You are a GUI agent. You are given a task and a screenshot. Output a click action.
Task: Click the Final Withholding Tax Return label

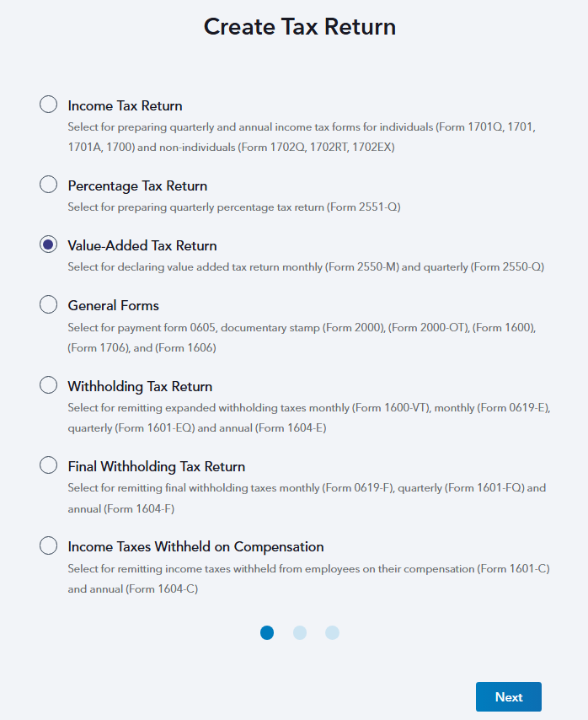(157, 466)
